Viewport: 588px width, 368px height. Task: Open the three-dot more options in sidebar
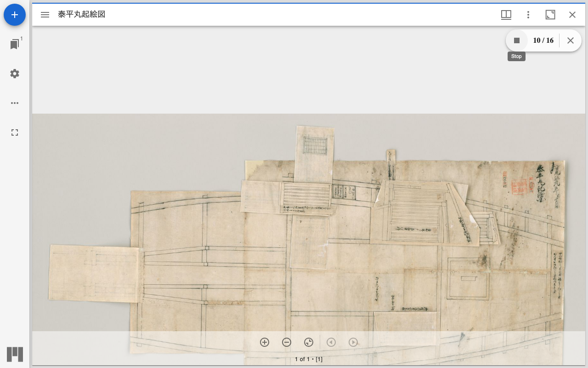coord(15,103)
